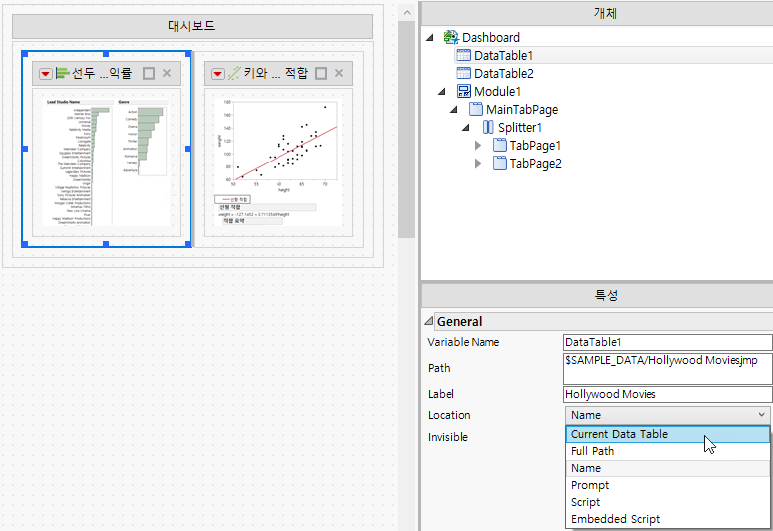
Task: Select the Splitter1 splitter icon
Action: pos(488,127)
